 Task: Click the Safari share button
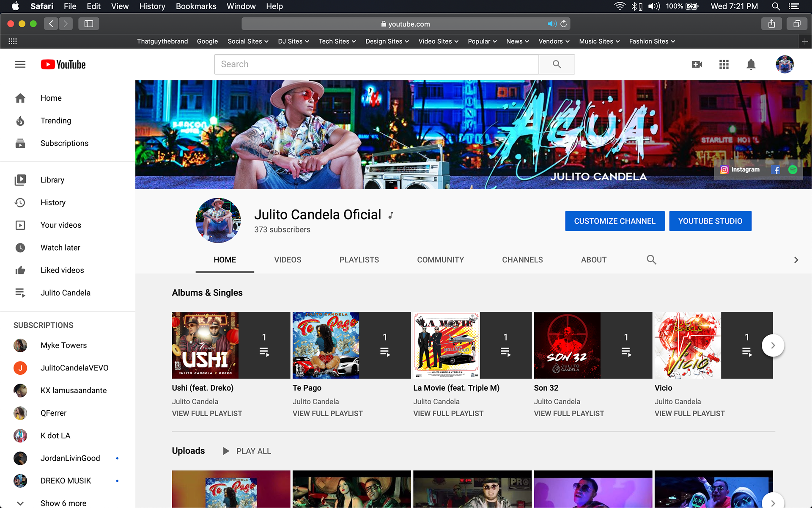point(772,24)
